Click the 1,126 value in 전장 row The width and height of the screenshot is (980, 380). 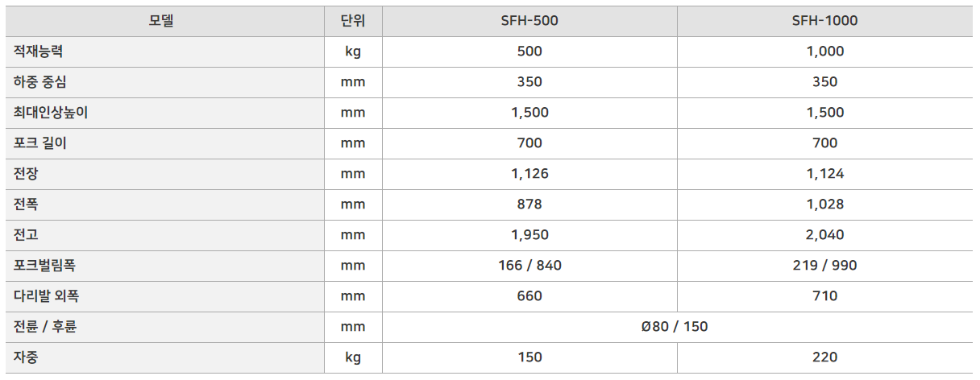(x=529, y=174)
